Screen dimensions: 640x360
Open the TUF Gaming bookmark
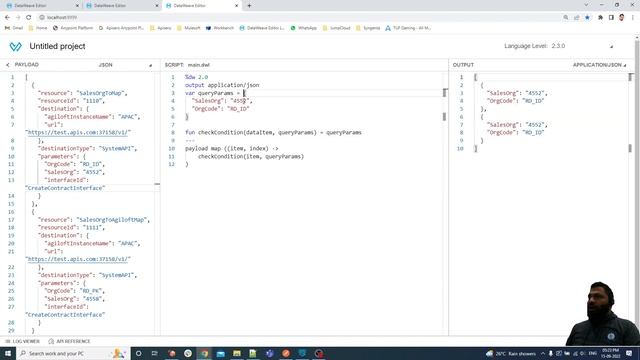(408, 28)
